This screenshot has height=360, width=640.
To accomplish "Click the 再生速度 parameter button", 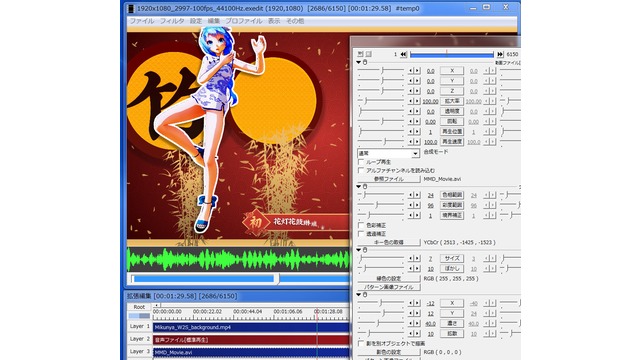I will [x=452, y=142].
